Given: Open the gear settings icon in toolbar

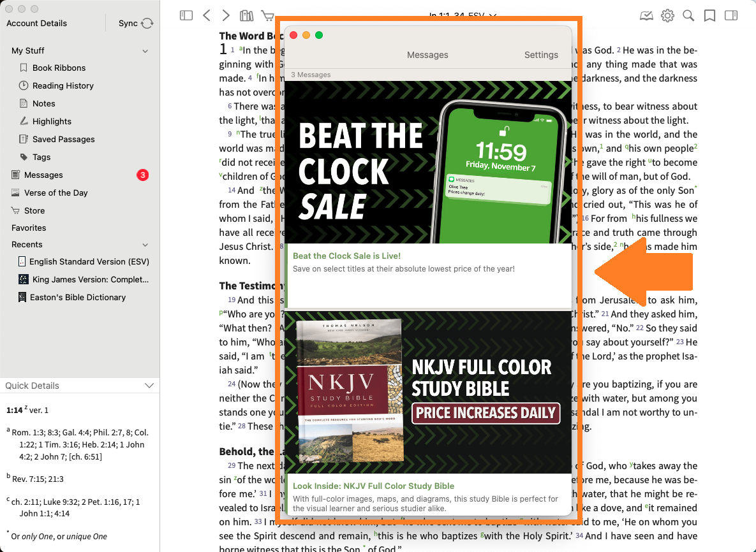Looking at the screenshot, I should tap(667, 15).
